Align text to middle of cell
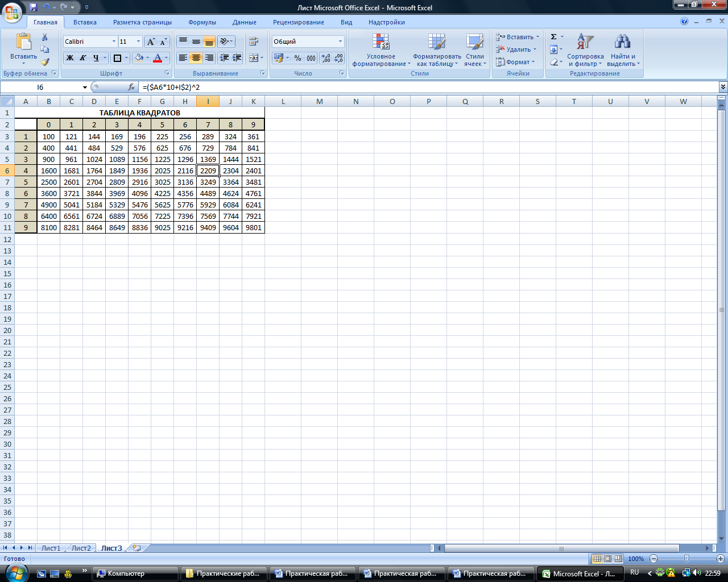Image resolution: width=728 pixels, height=582 pixels. [x=196, y=41]
